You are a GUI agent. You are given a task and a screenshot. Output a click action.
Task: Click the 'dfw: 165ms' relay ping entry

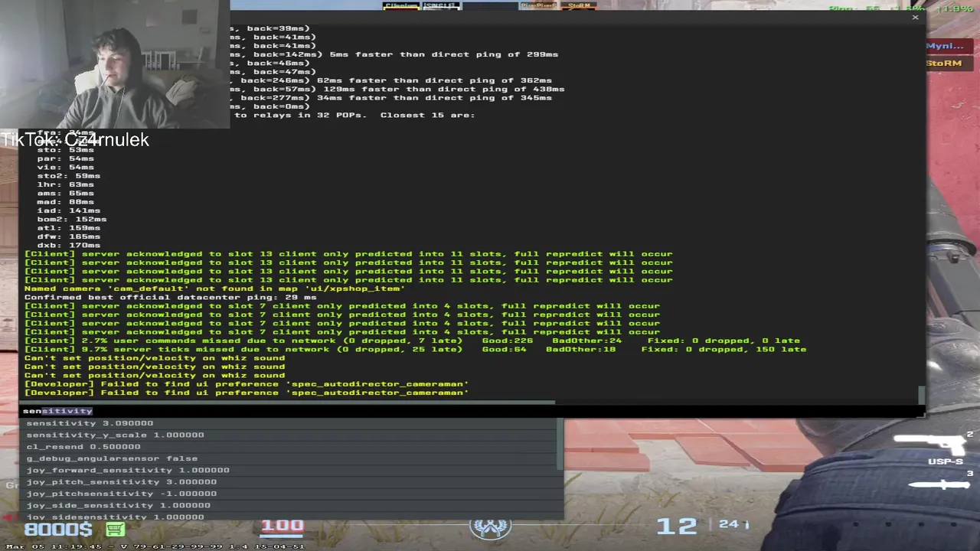[68, 236]
